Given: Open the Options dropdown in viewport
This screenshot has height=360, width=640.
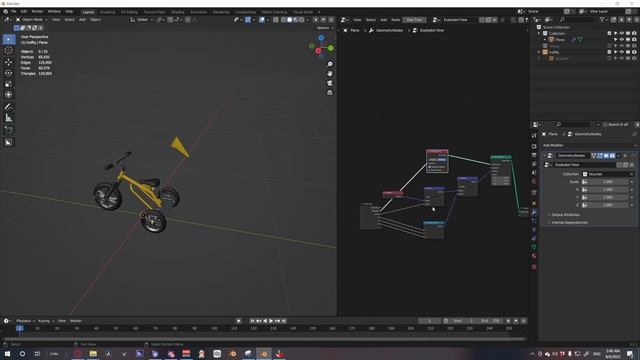Looking at the screenshot, I should 324,28.
